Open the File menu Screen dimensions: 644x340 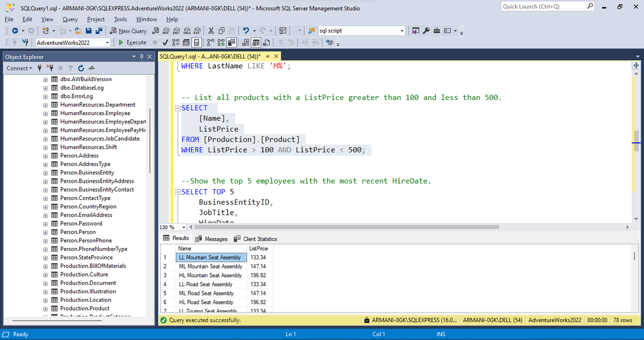click(x=9, y=19)
